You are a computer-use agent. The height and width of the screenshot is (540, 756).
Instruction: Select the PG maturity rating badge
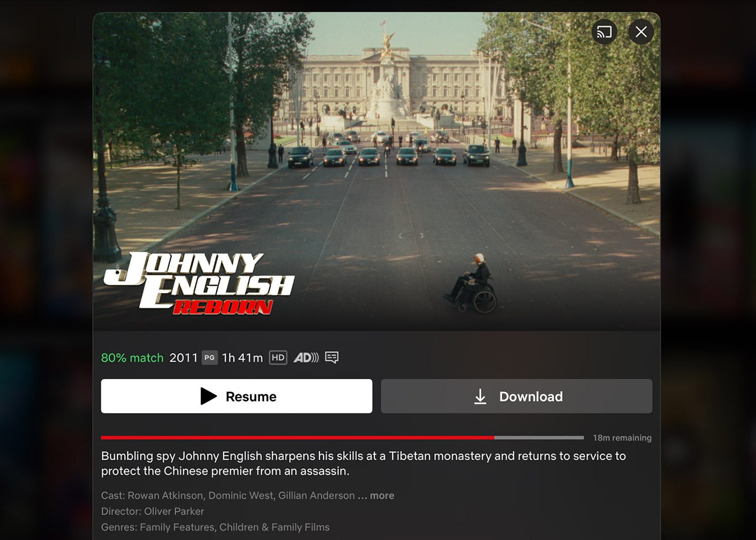[210, 357]
